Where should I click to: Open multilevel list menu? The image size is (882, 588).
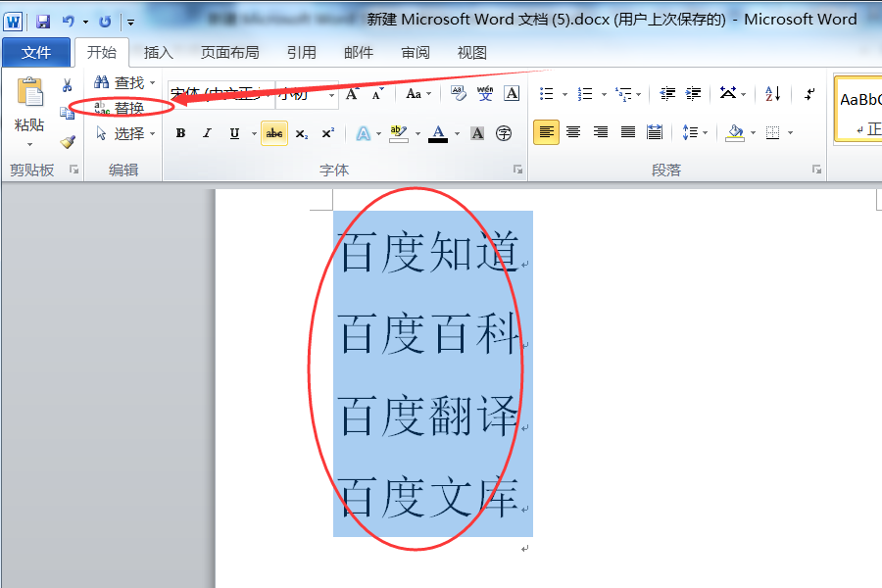pos(628,94)
